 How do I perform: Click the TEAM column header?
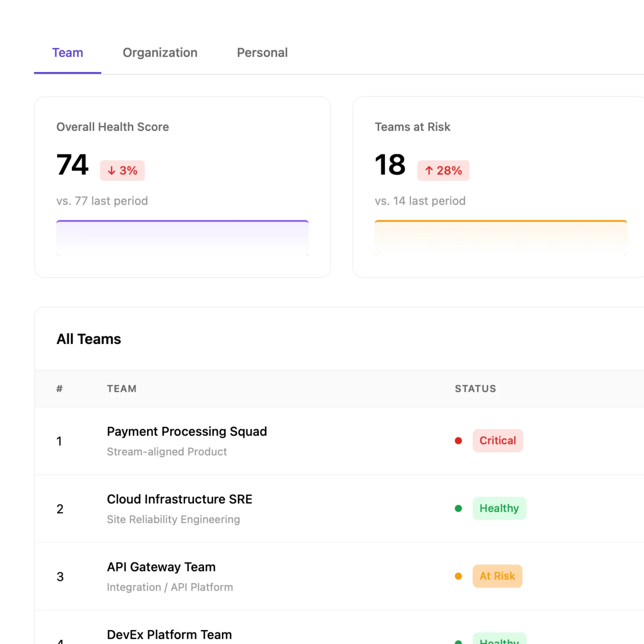pos(122,389)
